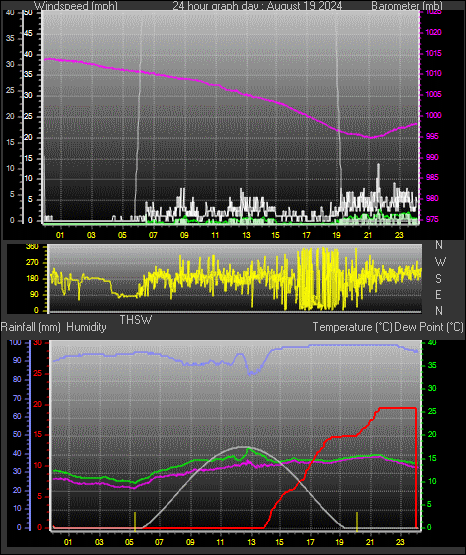The width and height of the screenshot is (466, 555).
Task: Click the Dew Point (°C) label
Action: 429,327
